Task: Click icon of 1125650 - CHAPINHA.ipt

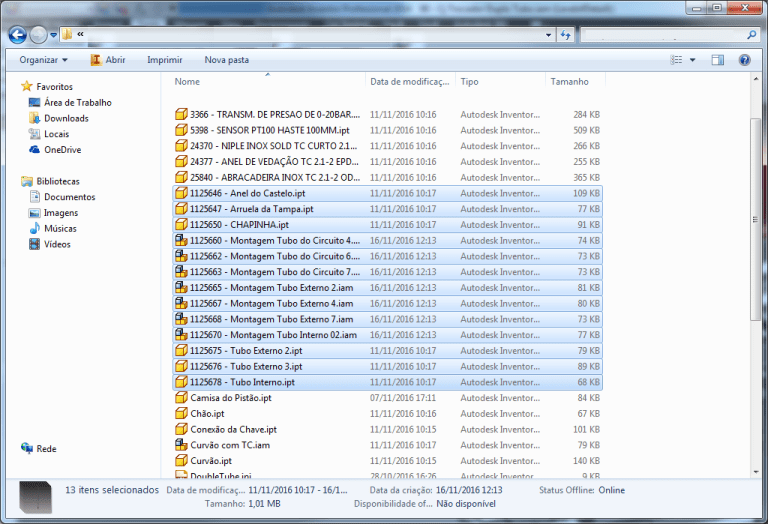Action: (x=181, y=224)
